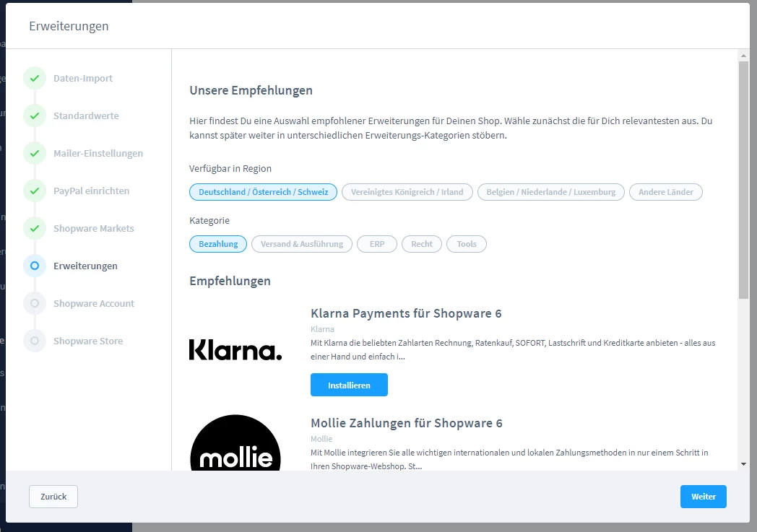
Task: Click the active Erweiterungen step circle icon
Action: click(x=35, y=266)
